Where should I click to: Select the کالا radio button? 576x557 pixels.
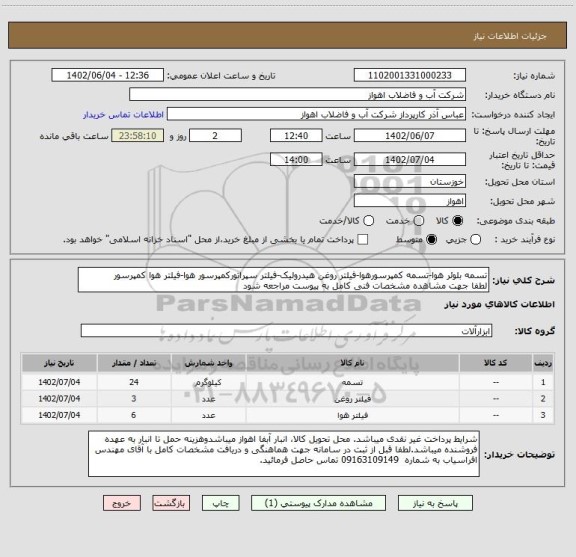458,221
